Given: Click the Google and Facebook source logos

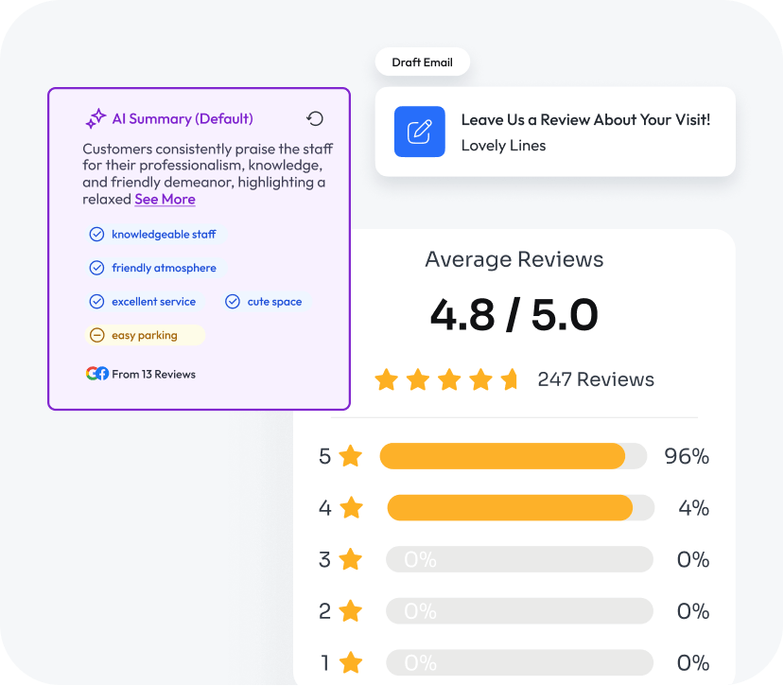Looking at the screenshot, I should pos(96,374).
